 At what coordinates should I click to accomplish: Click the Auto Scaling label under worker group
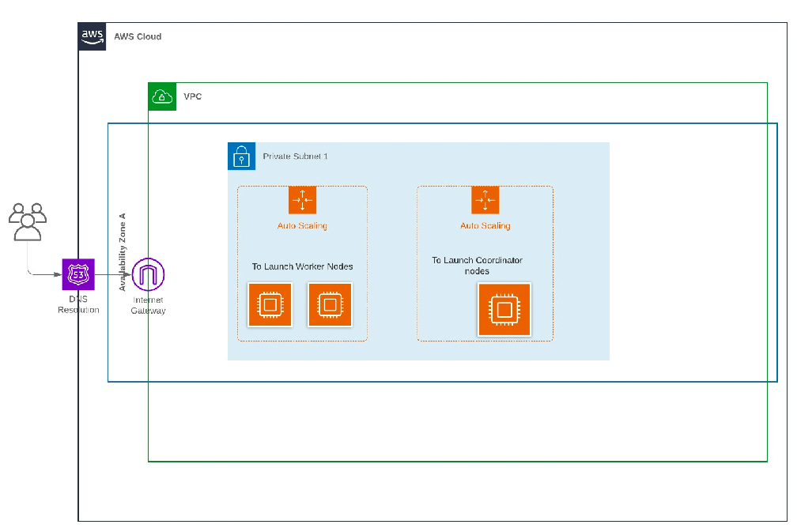point(302,225)
